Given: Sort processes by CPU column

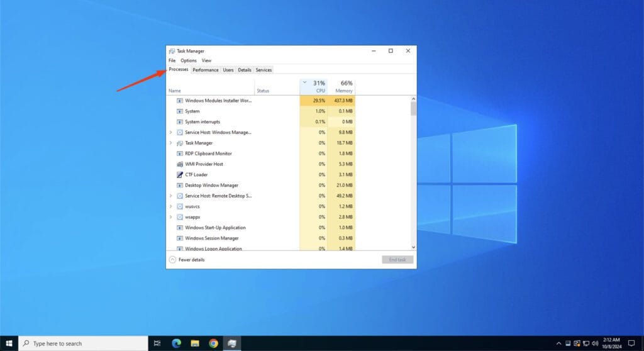Looking at the screenshot, I should pyautogui.click(x=313, y=87).
